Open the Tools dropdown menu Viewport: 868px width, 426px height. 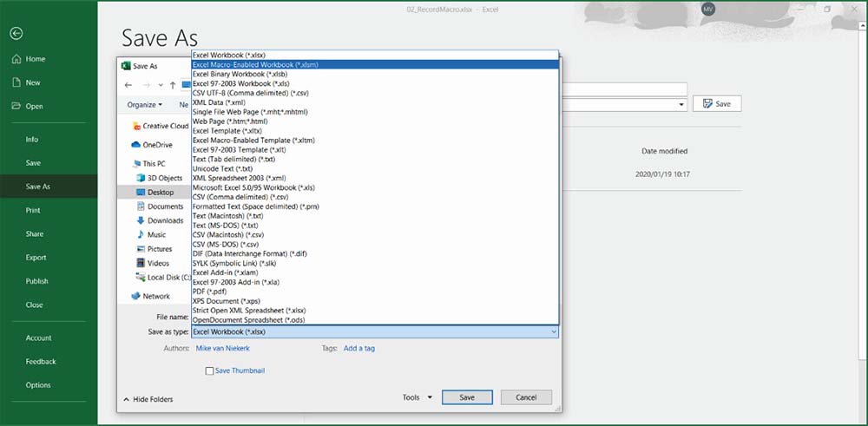coord(417,397)
